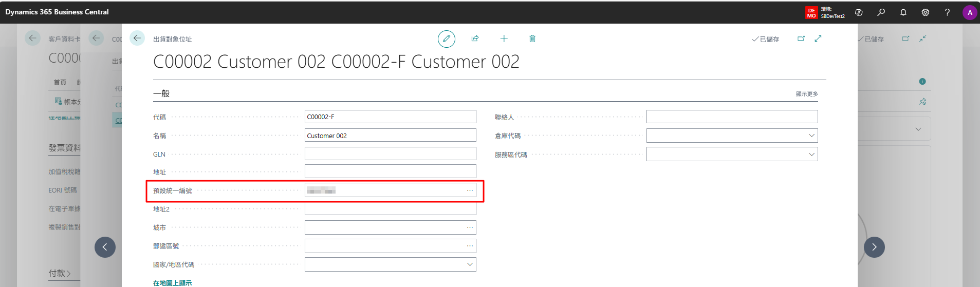Click the 已儲存 status in dialog

(x=765, y=39)
